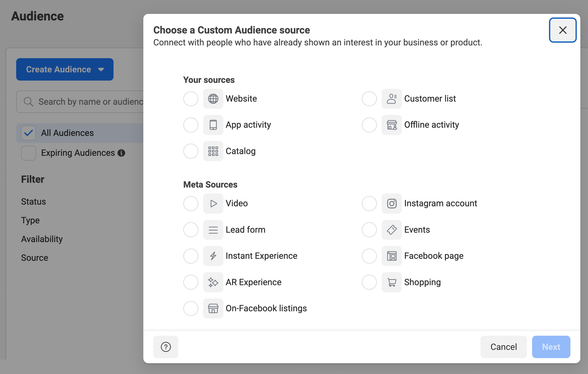Click the Shopping cart icon

tap(391, 282)
